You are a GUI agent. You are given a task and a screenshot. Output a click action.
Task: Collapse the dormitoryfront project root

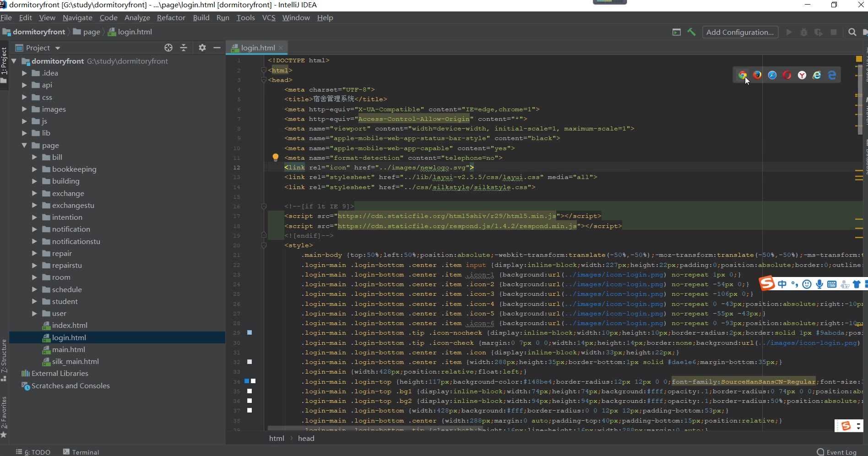pos(14,61)
